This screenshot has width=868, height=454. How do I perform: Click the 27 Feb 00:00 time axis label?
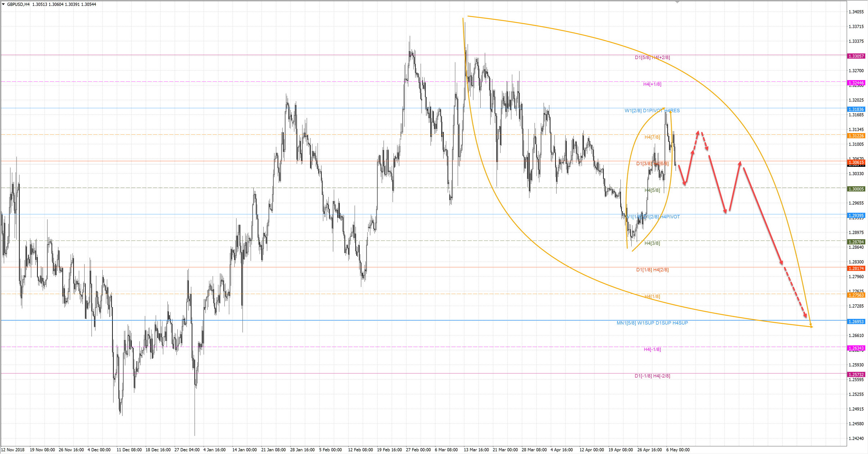418,450
